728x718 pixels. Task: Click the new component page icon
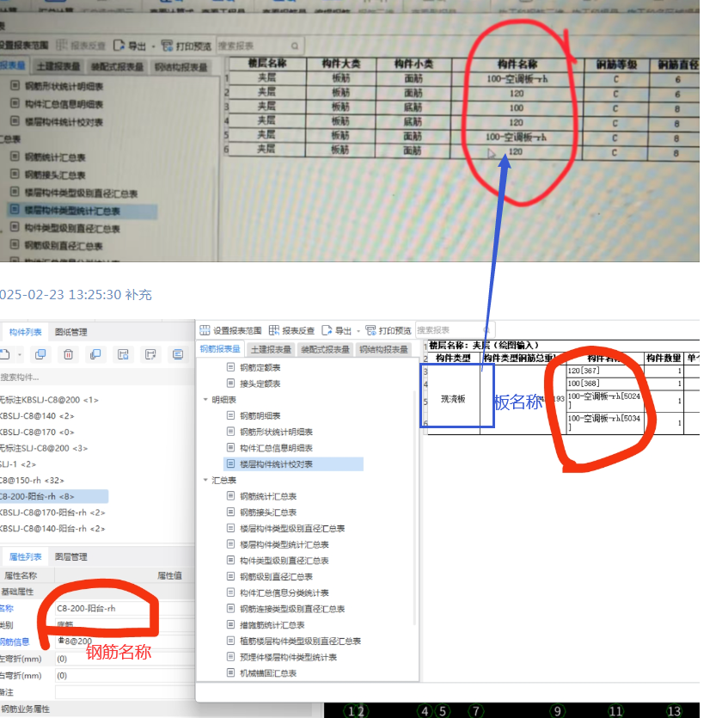[x=4, y=354]
